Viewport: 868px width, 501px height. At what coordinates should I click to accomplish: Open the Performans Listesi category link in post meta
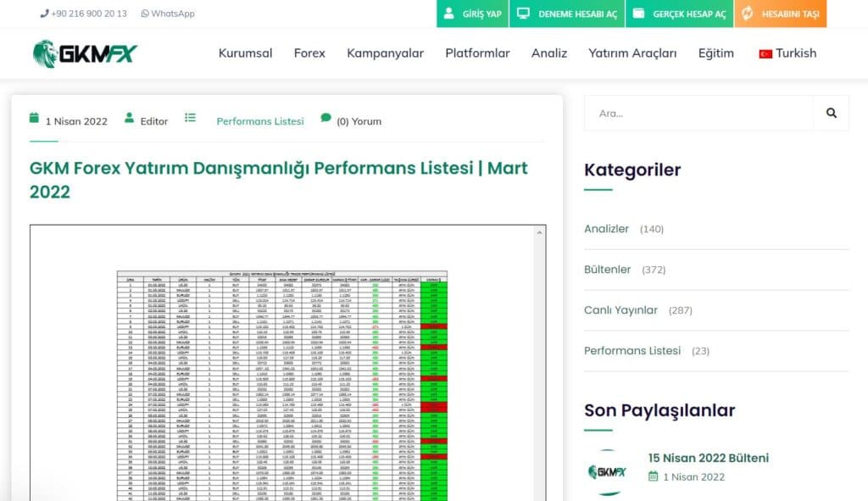[260, 121]
